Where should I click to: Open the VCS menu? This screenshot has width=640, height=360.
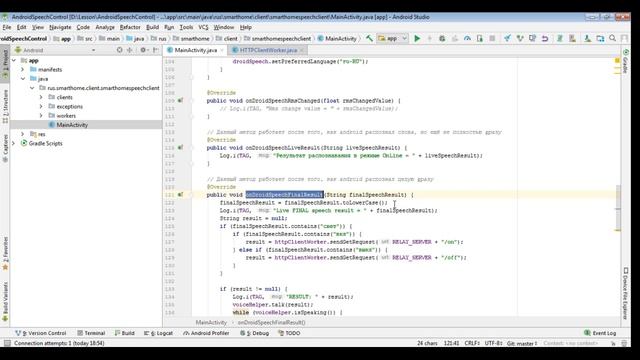[203, 27]
